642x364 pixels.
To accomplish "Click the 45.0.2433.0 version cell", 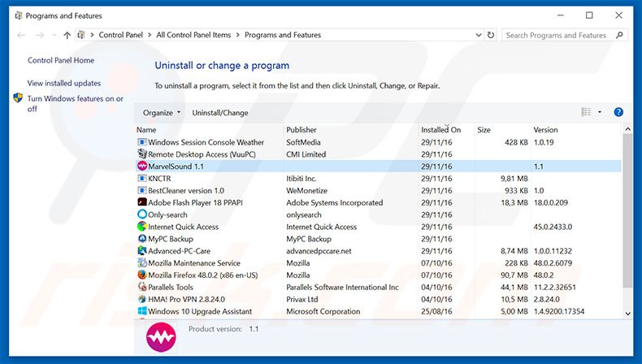I will pyautogui.click(x=553, y=227).
